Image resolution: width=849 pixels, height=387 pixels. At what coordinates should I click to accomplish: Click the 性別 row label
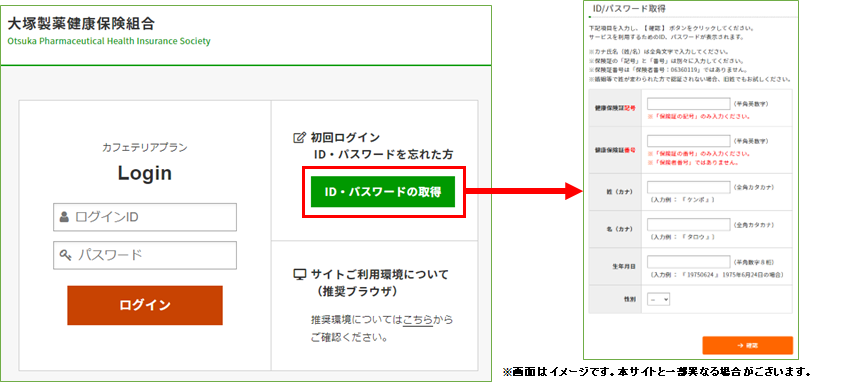[629, 299]
